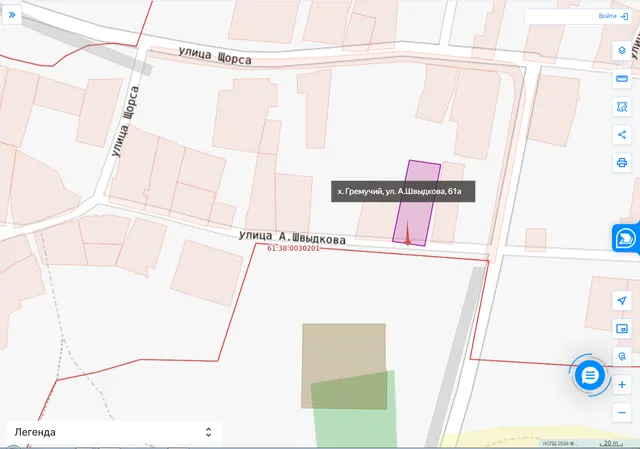Click the НСПД 2026 copyright text
This screenshot has width=640, height=449.
[x=558, y=444]
